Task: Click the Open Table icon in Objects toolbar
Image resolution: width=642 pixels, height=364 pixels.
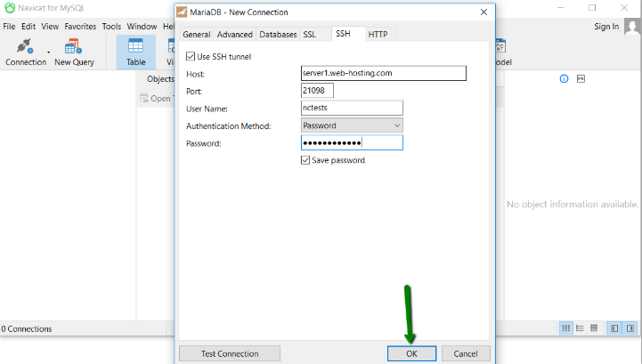Action: pyautogui.click(x=144, y=98)
